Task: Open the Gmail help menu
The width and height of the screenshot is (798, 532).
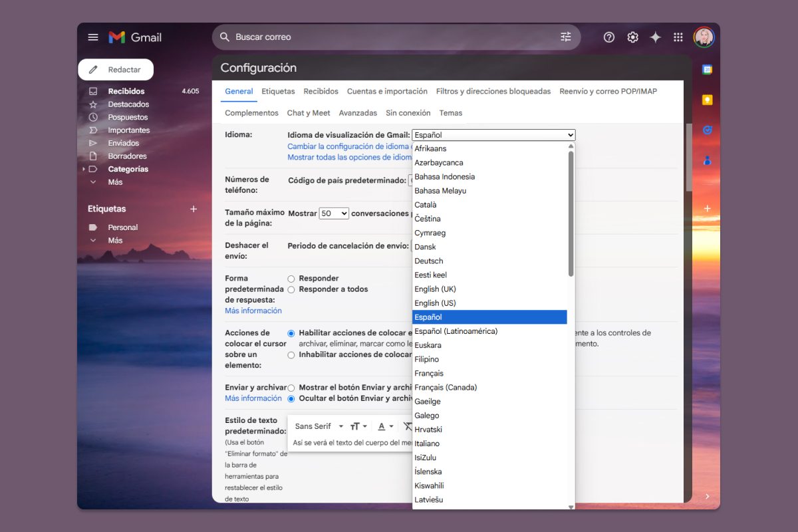Action: coord(608,37)
